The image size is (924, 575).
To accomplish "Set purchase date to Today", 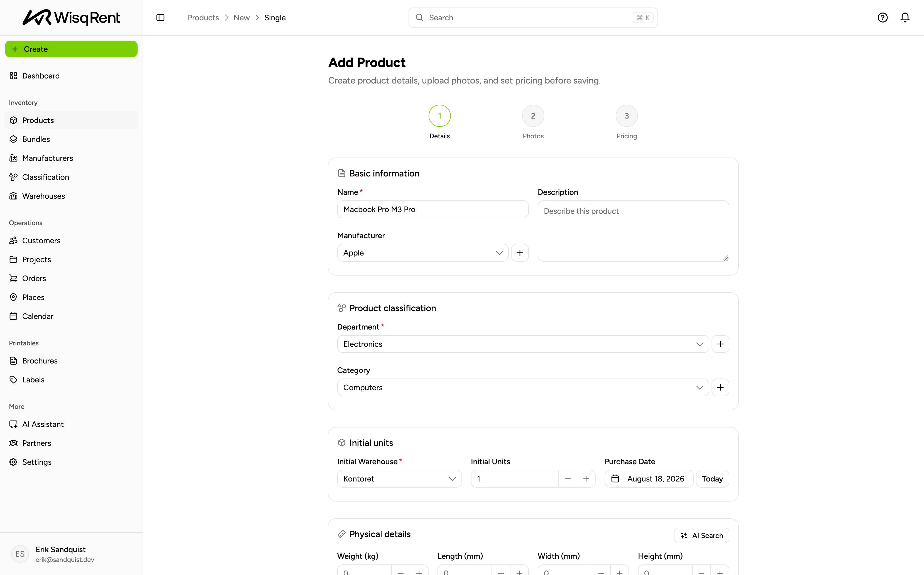I will click(712, 479).
